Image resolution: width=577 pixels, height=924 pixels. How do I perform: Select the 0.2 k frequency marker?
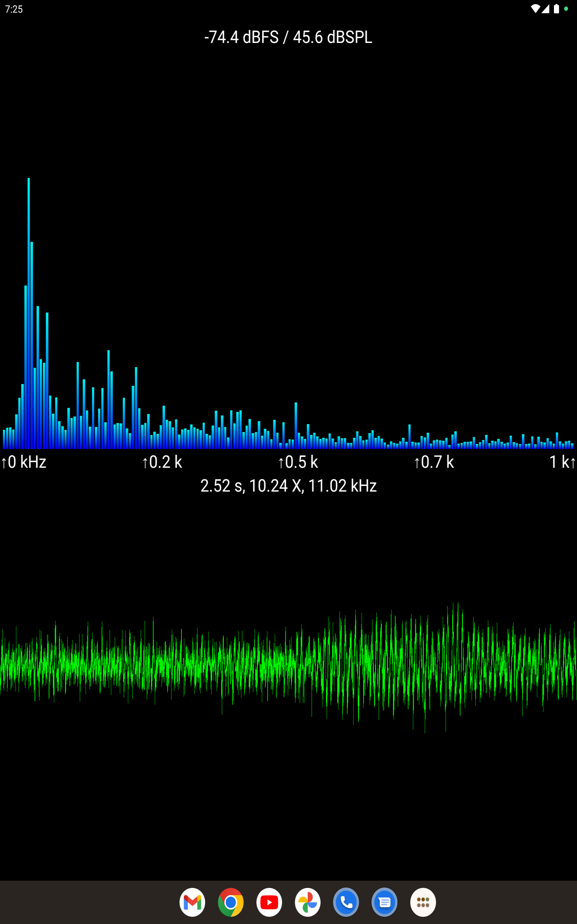tap(162, 462)
